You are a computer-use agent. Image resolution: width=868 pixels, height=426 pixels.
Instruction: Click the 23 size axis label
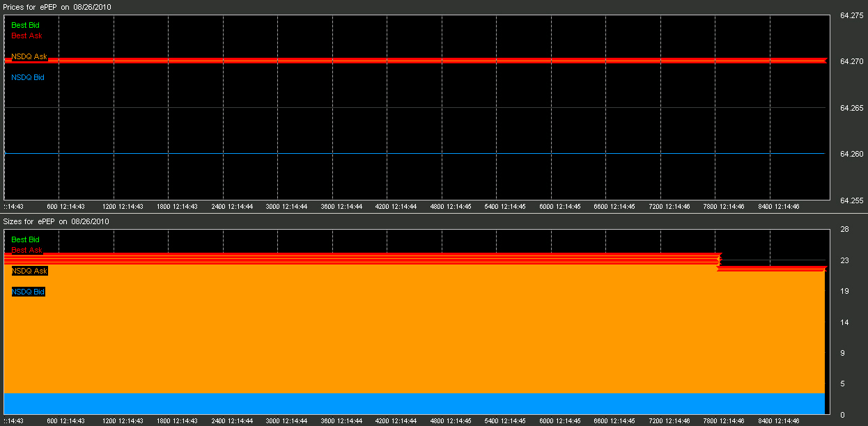pyautogui.click(x=844, y=260)
